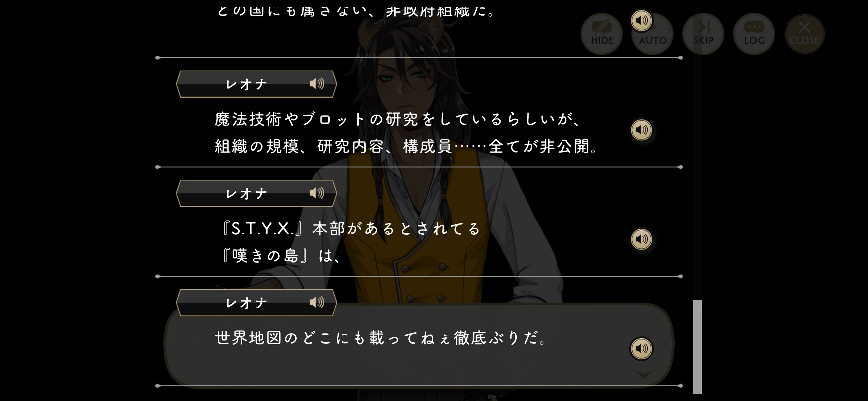
Task: Click the log scrollbar thumb
Action: pos(697,347)
